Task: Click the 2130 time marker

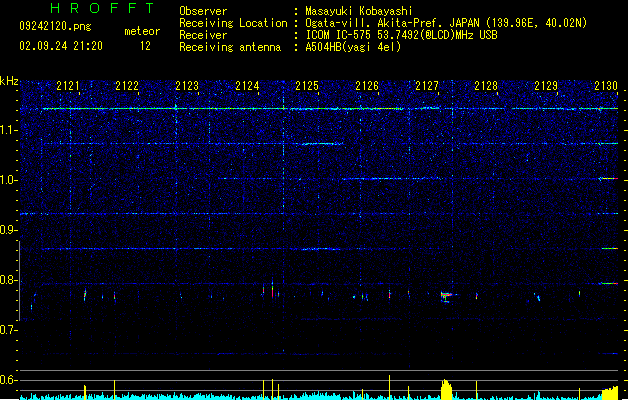Action: pyautogui.click(x=606, y=86)
